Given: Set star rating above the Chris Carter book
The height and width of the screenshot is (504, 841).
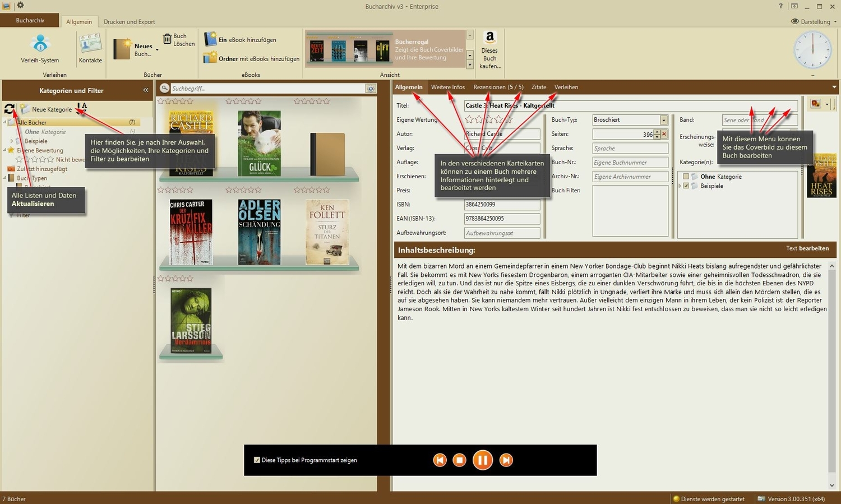Looking at the screenshot, I should (x=175, y=190).
